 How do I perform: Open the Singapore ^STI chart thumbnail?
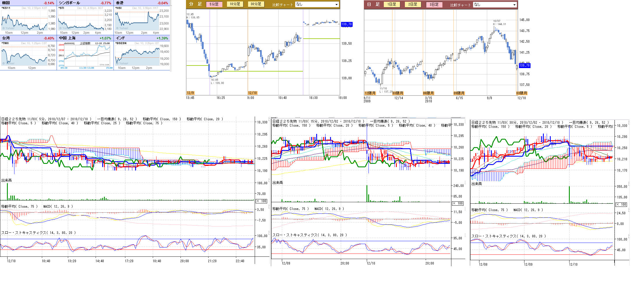[x=81, y=20]
